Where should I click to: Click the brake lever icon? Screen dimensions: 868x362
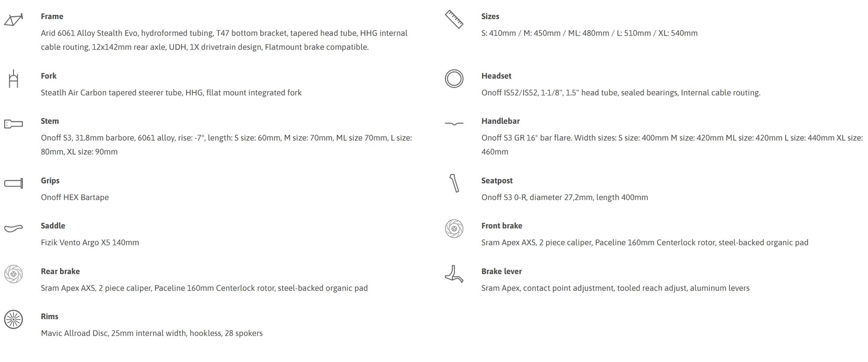454,274
